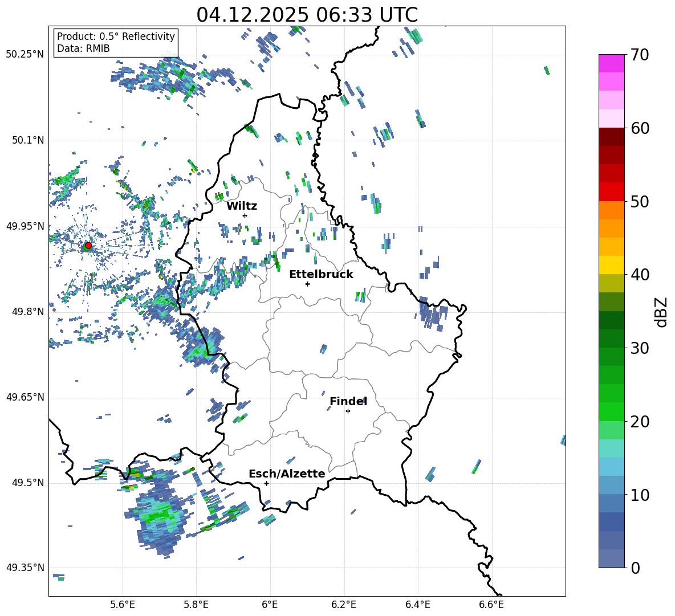Click the 5.6°E longitude tick label
675x616 pixels.
(x=123, y=604)
